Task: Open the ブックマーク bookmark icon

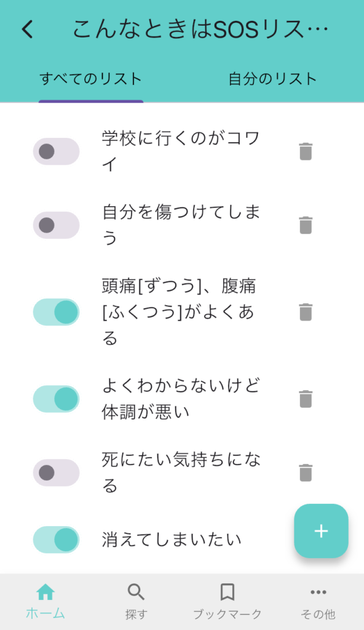Action: pos(228,602)
